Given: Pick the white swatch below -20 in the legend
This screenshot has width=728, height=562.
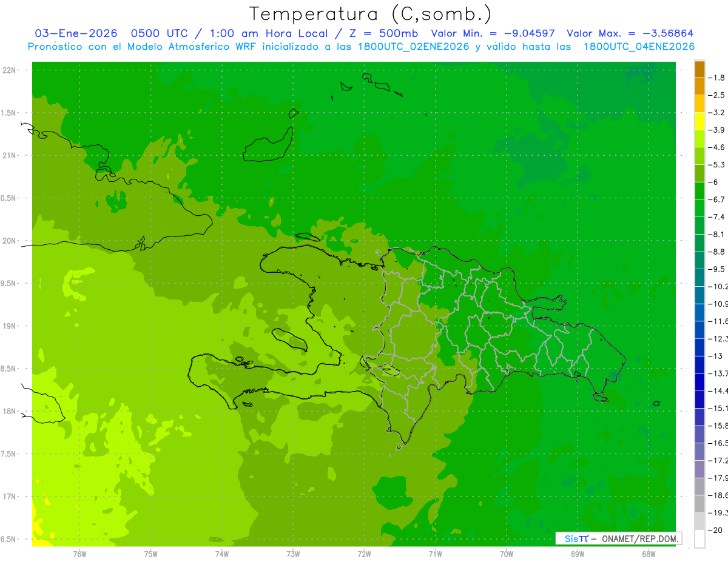Looking at the screenshot, I should pyautogui.click(x=699, y=538).
